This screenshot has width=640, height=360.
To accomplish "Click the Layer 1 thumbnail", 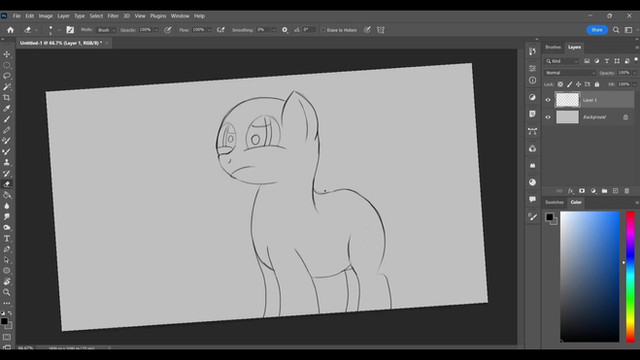I will 567,100.
